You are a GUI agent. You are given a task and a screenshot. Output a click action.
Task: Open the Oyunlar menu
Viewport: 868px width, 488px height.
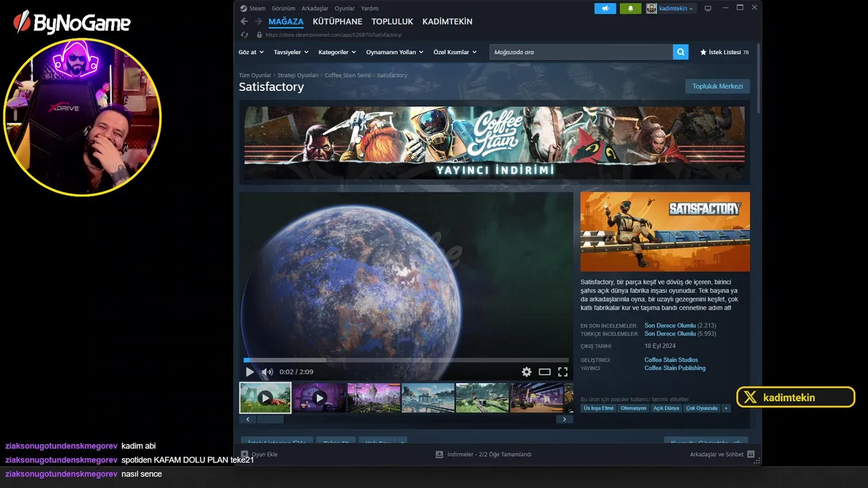tap(344, 8)
